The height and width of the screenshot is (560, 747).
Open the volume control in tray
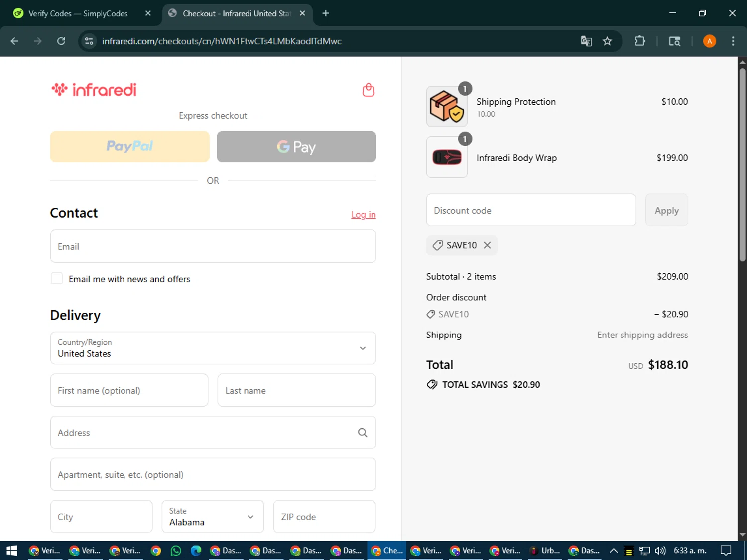pos(660,550)
